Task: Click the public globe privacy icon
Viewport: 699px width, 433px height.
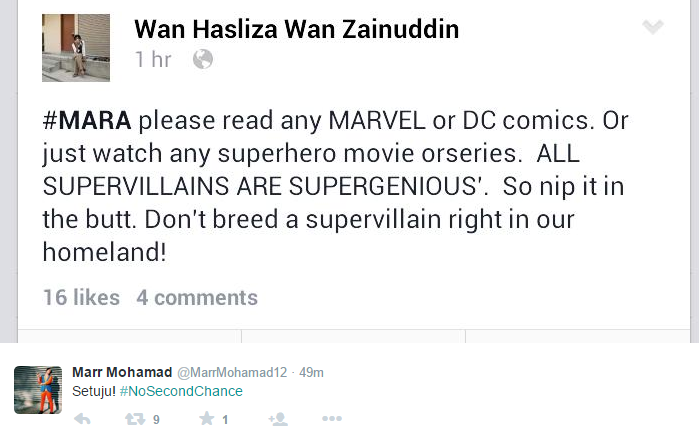Action: (203, 60)
